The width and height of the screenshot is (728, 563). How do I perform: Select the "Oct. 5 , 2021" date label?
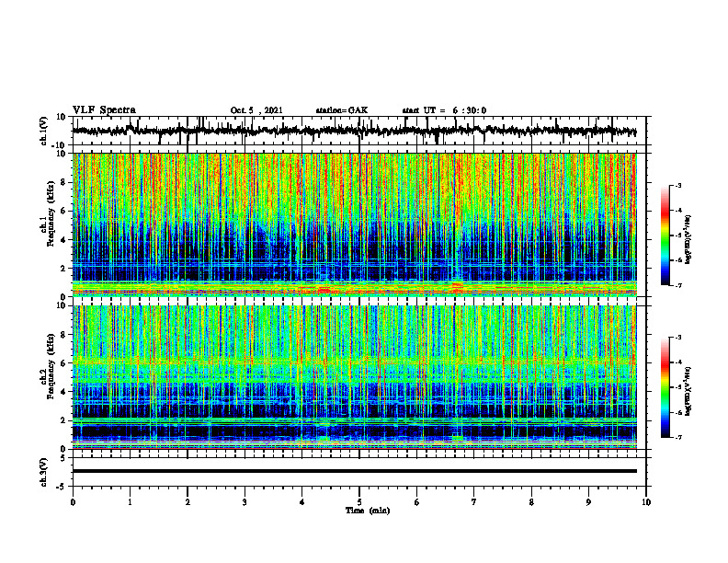point(256,110)
